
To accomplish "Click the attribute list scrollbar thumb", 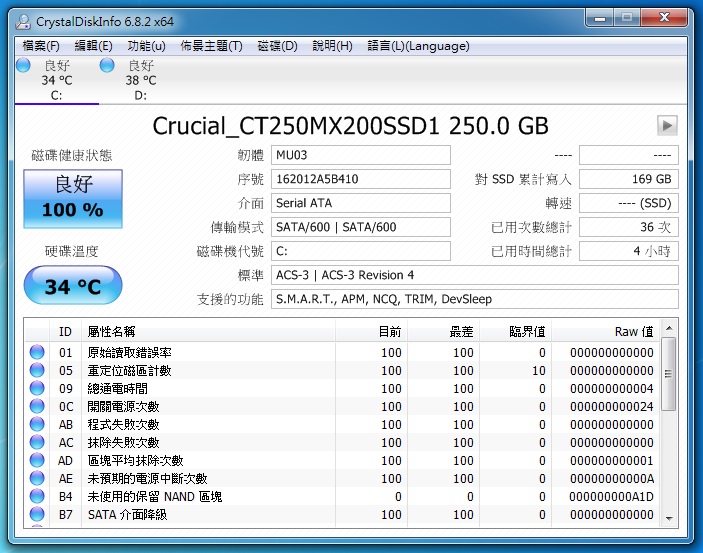I will pos(668,374).
